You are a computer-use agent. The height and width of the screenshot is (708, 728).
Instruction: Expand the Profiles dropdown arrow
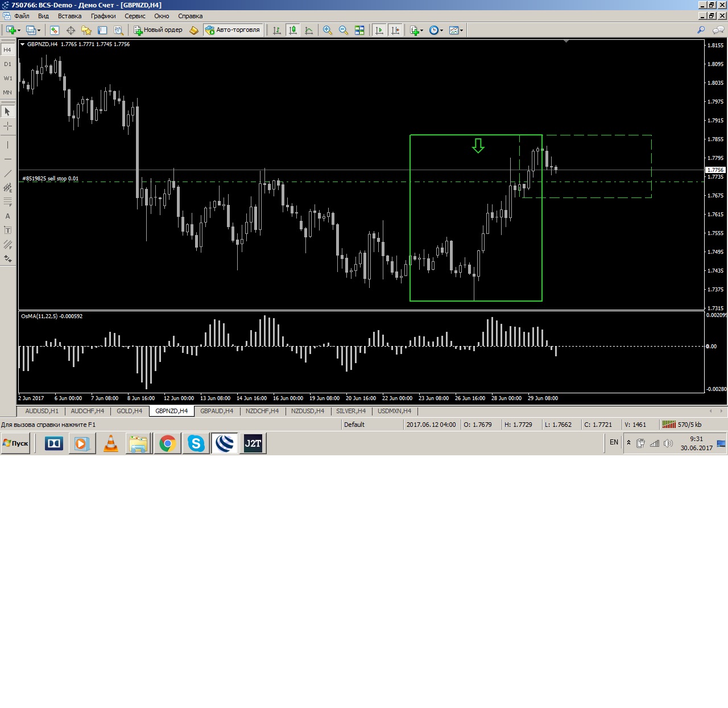[x=39, y=30]
